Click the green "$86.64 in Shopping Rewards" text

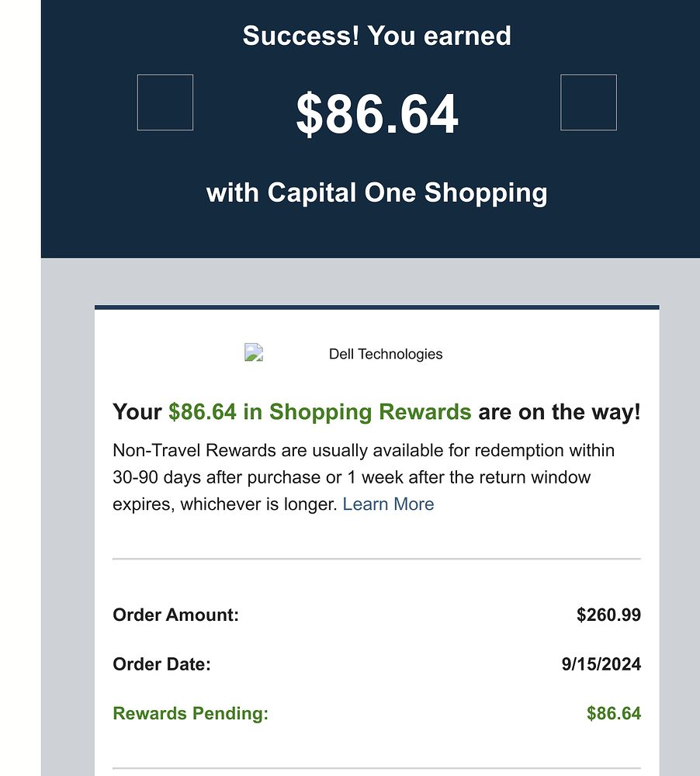320,412
